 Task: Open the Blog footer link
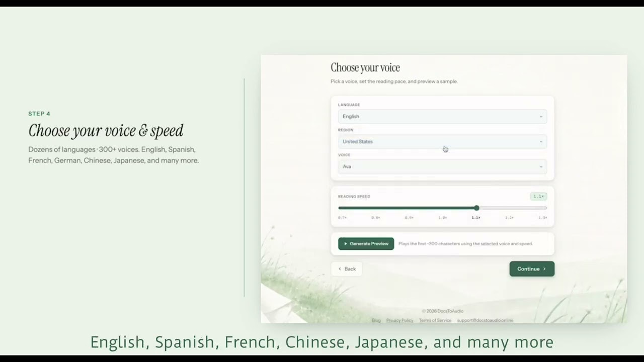pyautogui.click(x=376, y=321)
